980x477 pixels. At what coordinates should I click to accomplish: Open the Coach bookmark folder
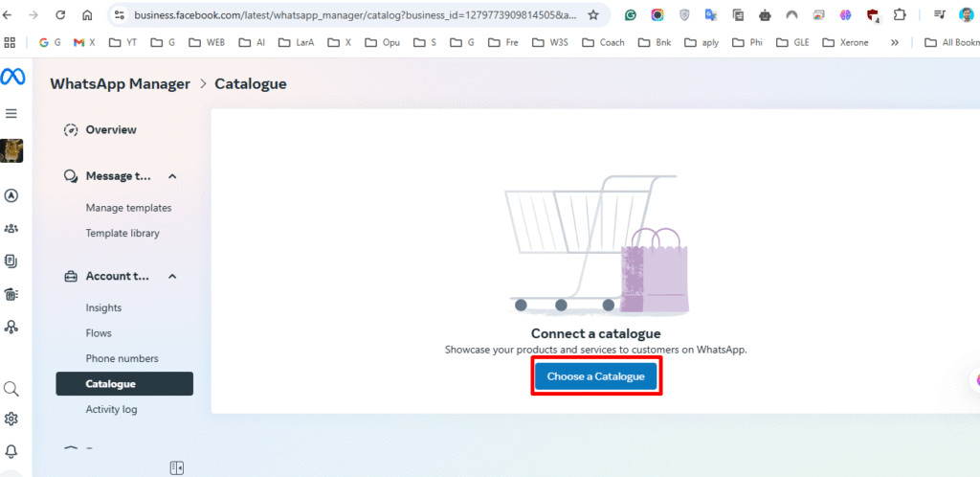coord(603,42)
